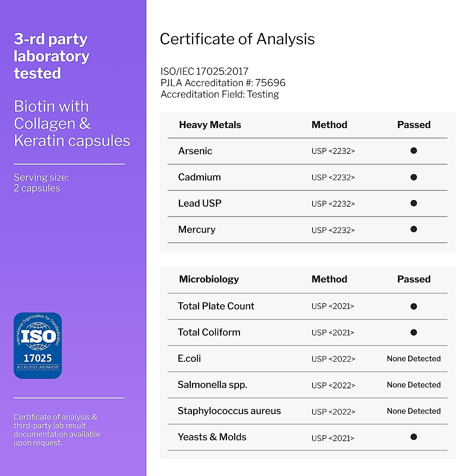Click the Biotin with Collagen & Keratin heading
Viewport: 476px width, 476px height.
(x=72, y=123)
